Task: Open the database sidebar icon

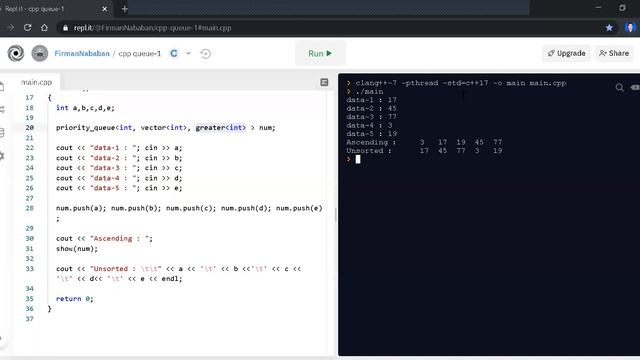Action: click(2, 133)
